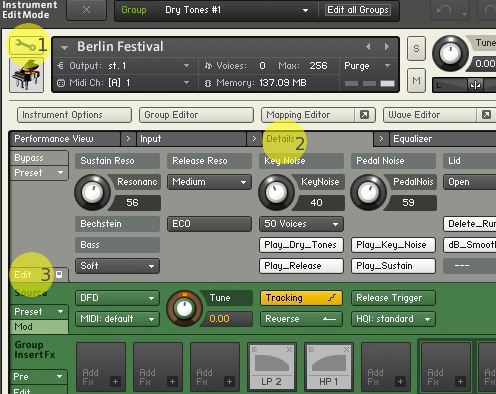Click the arrow icon after Input tab

click(x=254, y=139)
